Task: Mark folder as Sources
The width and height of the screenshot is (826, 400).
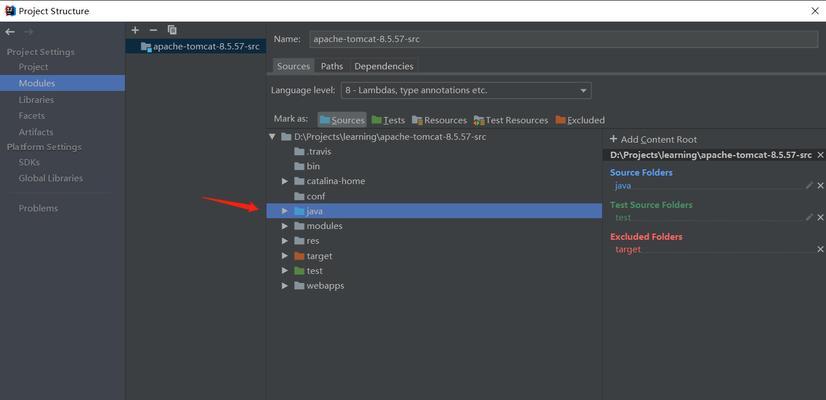Action: pyautogui.click(x=342, y=120)
